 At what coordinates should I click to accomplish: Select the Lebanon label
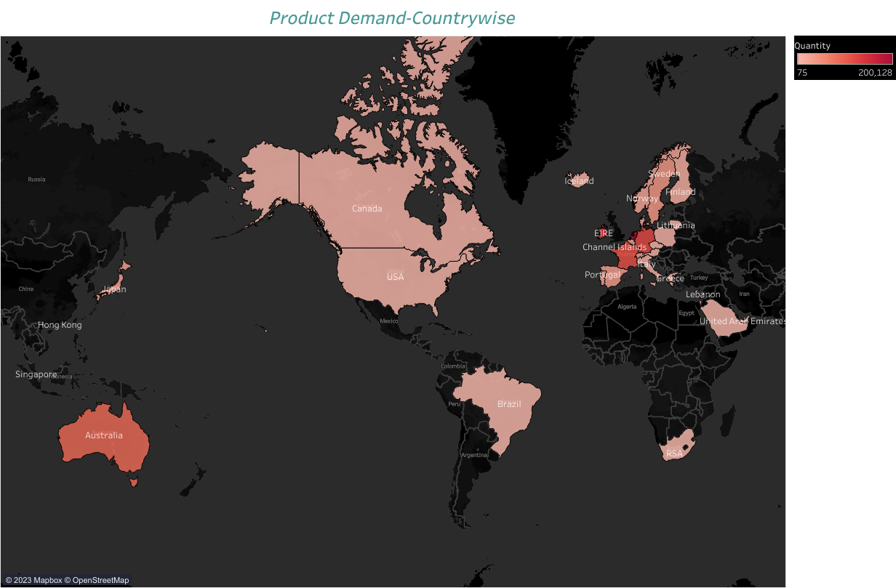click(x=703, y=294)
